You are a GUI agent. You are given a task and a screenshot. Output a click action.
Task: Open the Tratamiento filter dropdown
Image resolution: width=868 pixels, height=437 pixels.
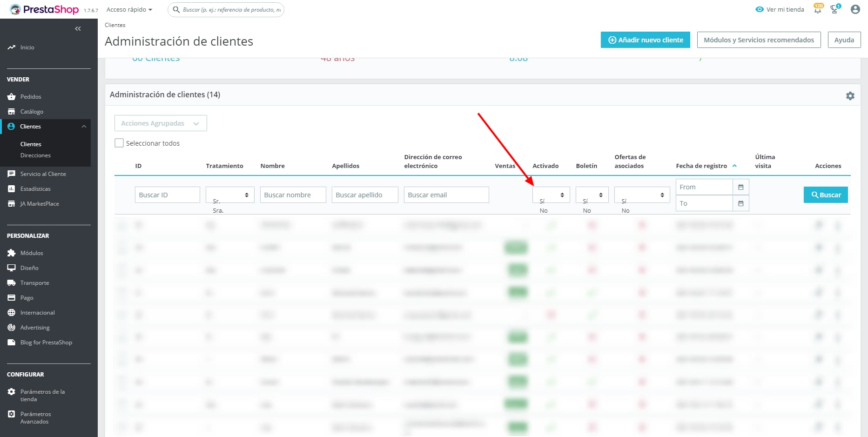pyautogui.click(x=230, y=195)
